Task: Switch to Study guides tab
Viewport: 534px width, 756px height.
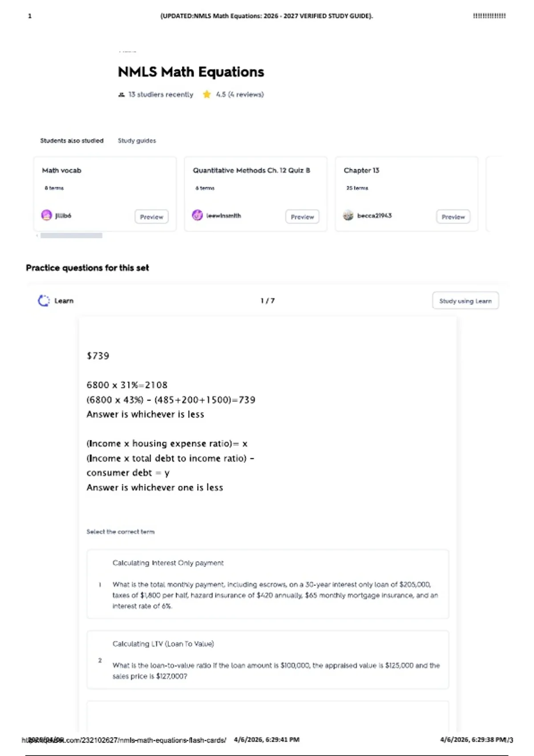Action: pos(137,141)
